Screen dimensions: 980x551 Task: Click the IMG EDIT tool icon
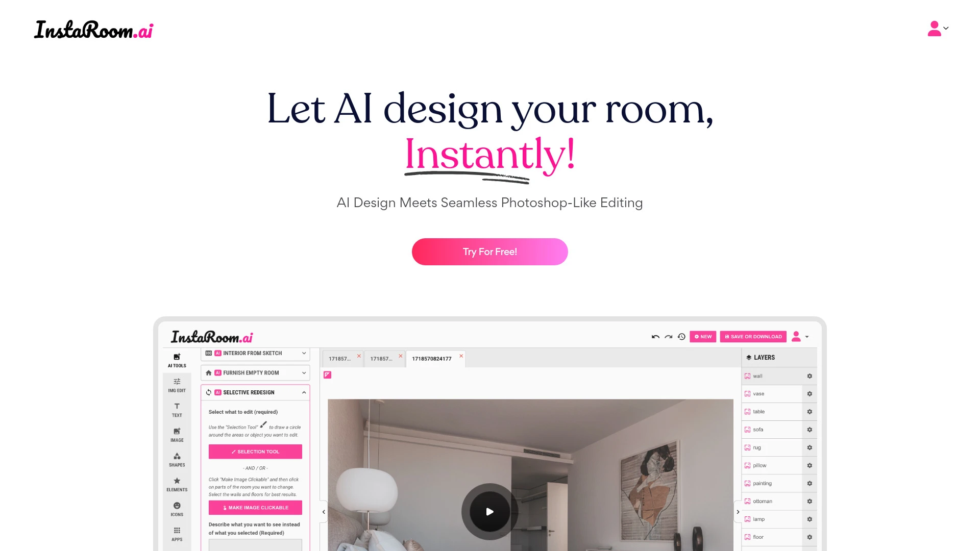click(x=176, y=385)
